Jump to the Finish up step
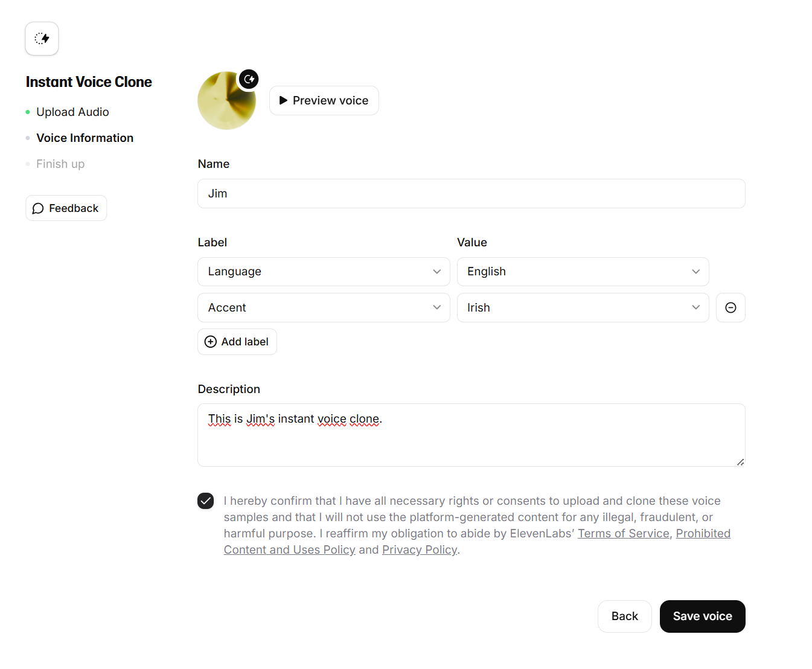812x669 pixels. tap(60, 164)
